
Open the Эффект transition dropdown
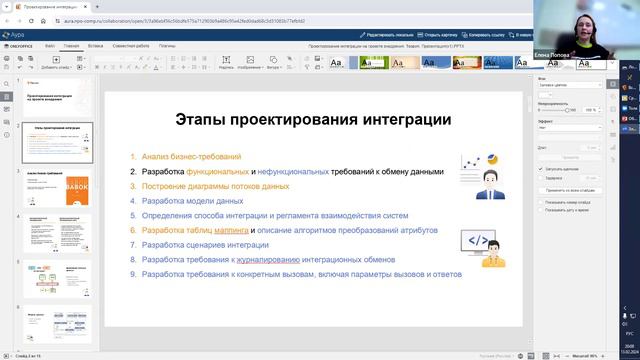click(x=570, y=127)
